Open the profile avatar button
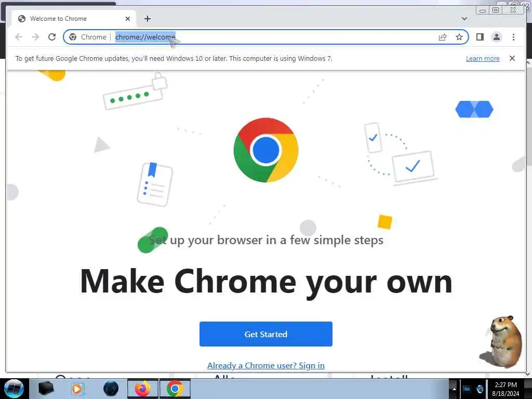 [x=496, y=37]
